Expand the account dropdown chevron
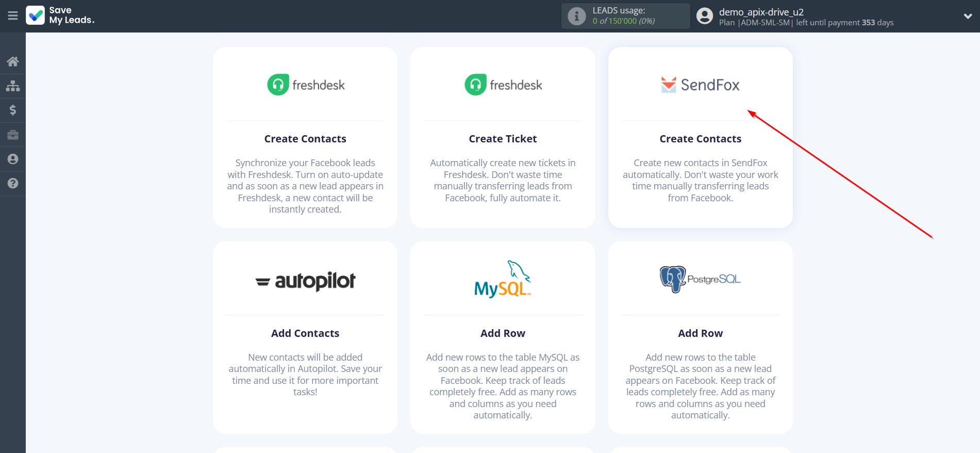Image resolution: width=980 pixels, height=453 pixels. 968,16
